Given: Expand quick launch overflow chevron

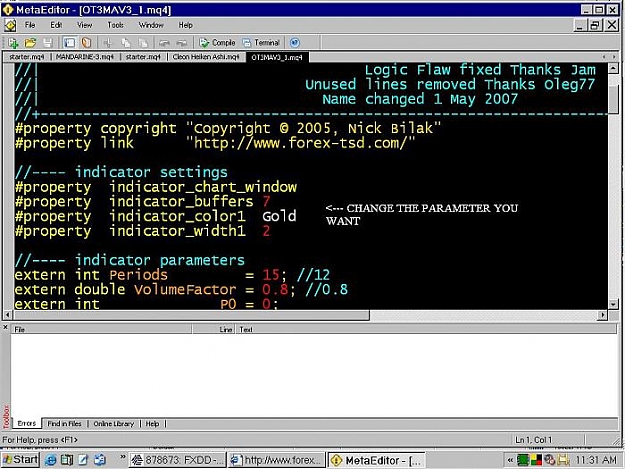Looking at the screenshot, I should (x=122, y=457).
